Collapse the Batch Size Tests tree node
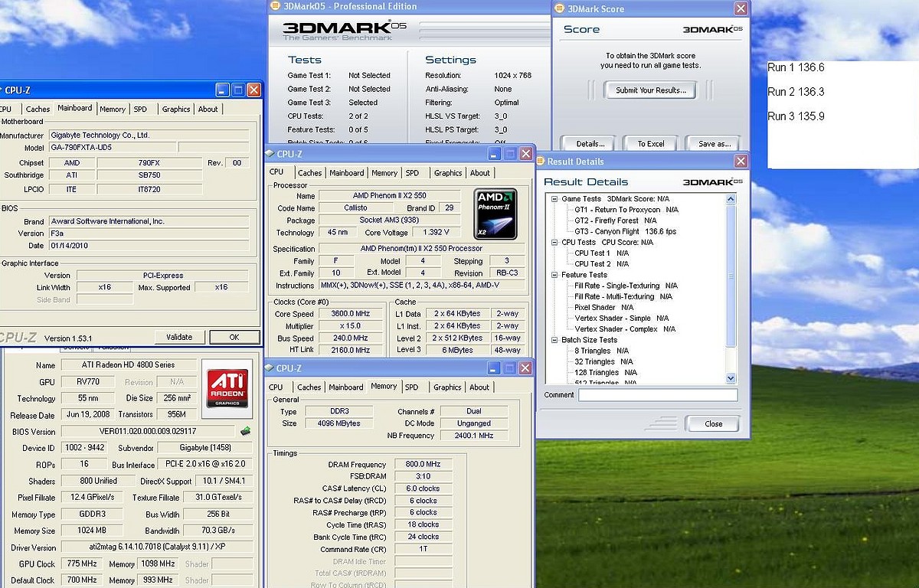This screenshot has width=919, height=588. 554,340
